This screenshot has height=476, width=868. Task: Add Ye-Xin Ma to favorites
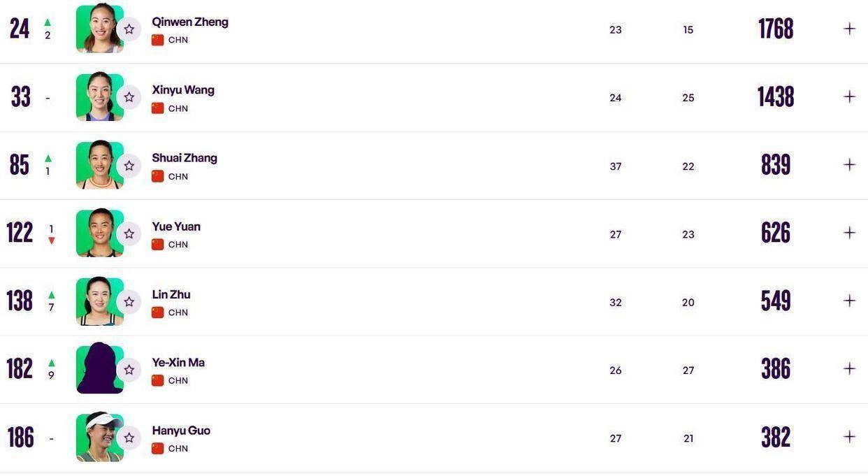pyautogui.click(x=129, y=370)
